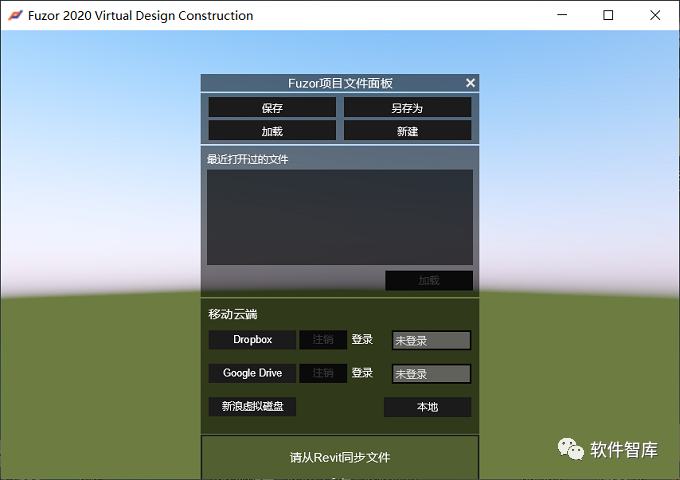Click the dimmed 加载 button under the recent files list
This screenshot has width=680, height=480.
(x=429, y=281)
